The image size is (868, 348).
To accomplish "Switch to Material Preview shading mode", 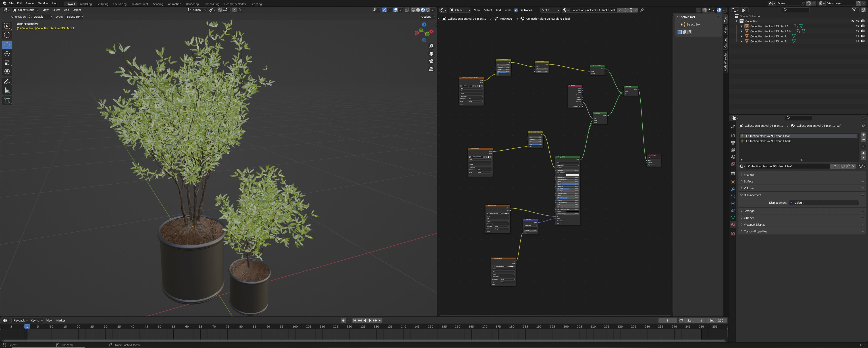I will [x=423, y=10].
